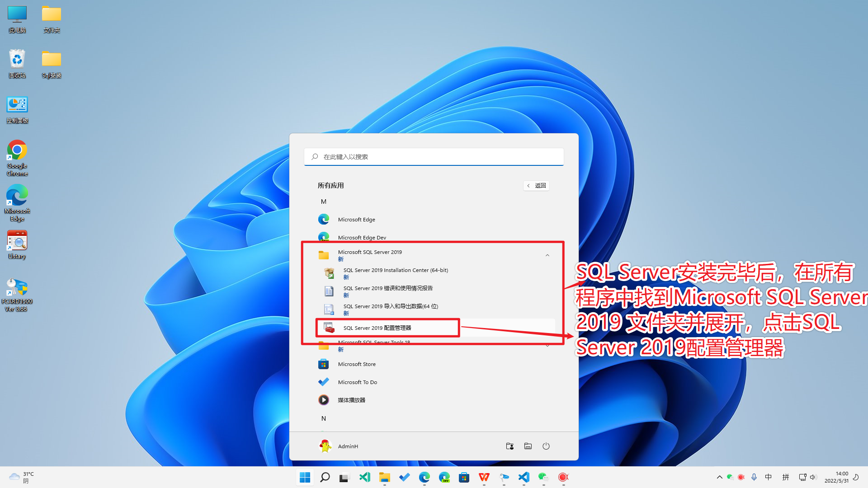Launch SQL Server 2019 配置管理器
Viewport: 868px width, 488px height.
(x=434, y=328)
